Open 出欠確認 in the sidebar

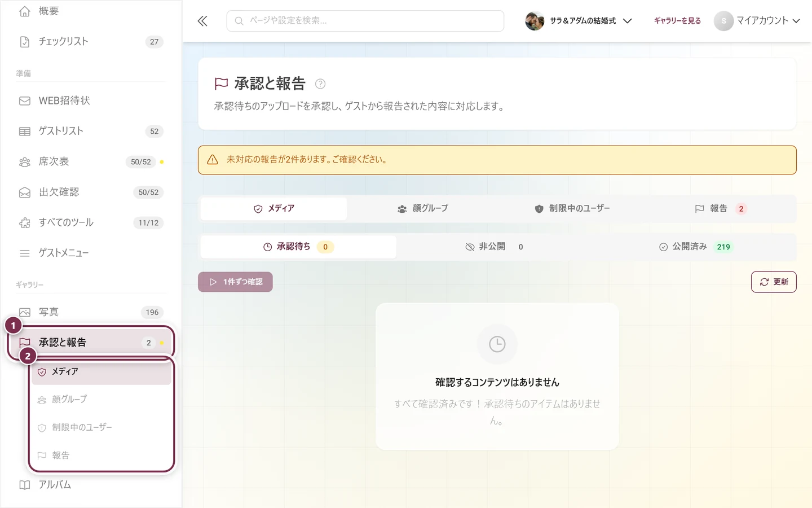91,192
